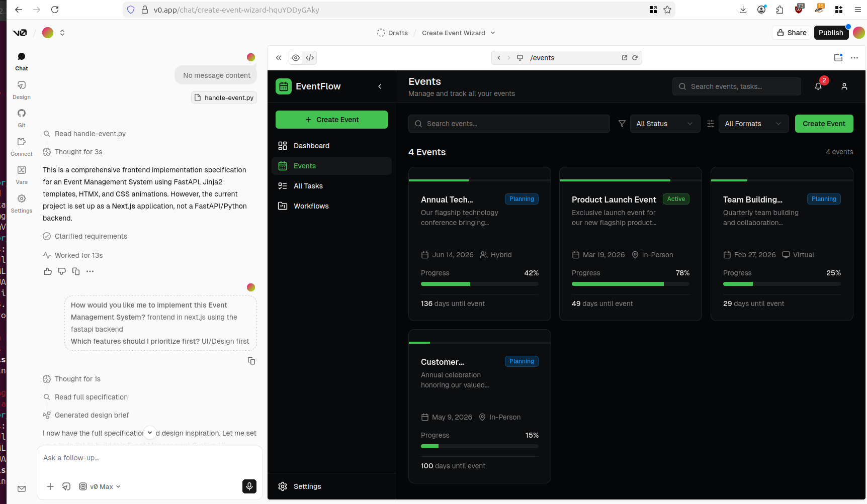Switch to code view with the </> toggle

[x=310, y=57]
